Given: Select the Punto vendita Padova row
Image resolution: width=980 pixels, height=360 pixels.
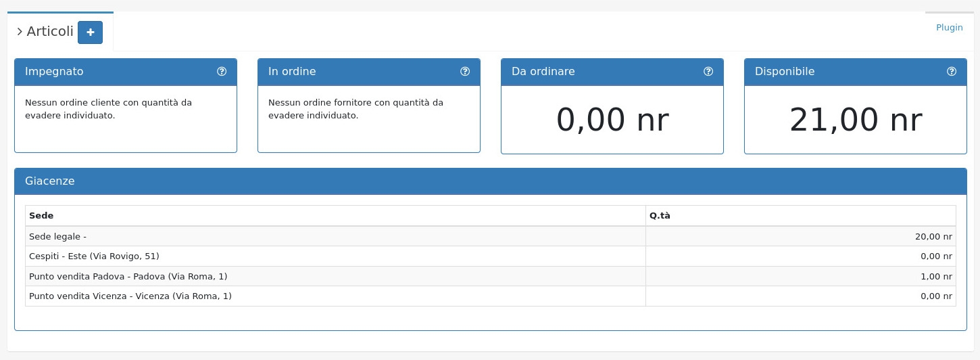Looking at the screenshot, I should 128,276.
